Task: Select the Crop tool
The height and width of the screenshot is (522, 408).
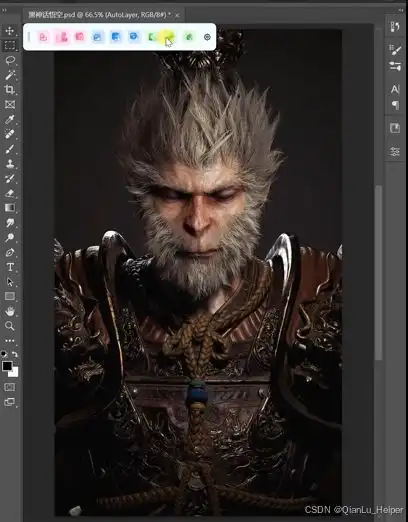Action: (x=10, y=90)
